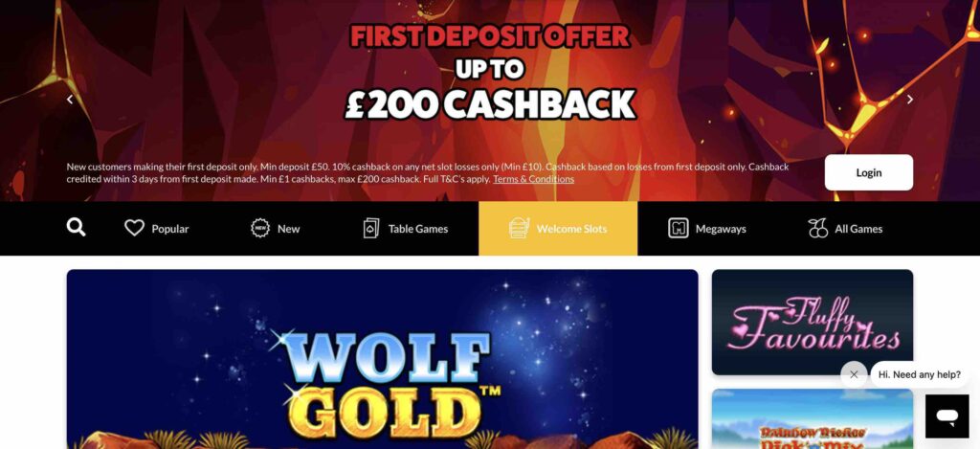The image size is (980, 449).
Task: Open the Rainbow Riches Pick'n'Mix tile
Action: click(x=813, y=419)
